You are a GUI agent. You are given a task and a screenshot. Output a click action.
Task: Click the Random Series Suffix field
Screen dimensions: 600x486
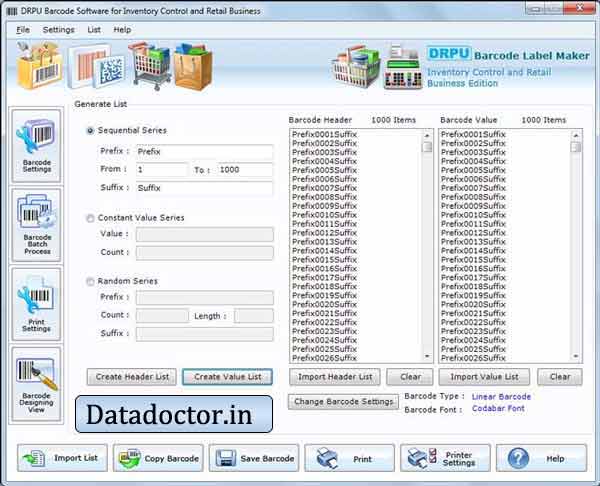coord(204,334)
